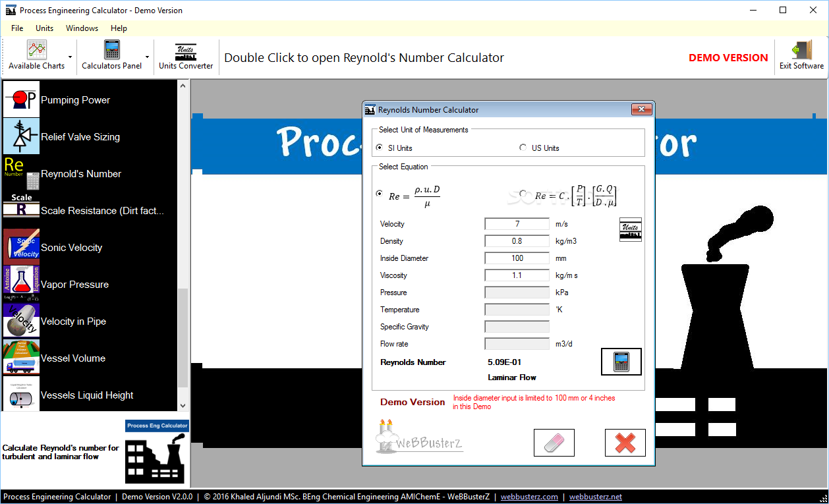This screenshot has height=504, width=829.
Task: Click the Viscosity input field
Action: pyautogui.click(x=517, y=275)
